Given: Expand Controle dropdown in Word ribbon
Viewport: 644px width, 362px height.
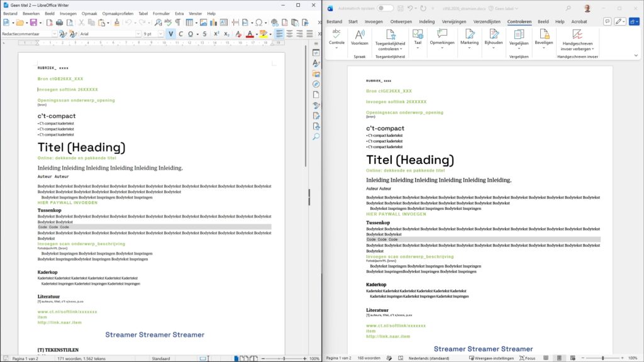Looking at the screenshot, I should pos(337,48).
